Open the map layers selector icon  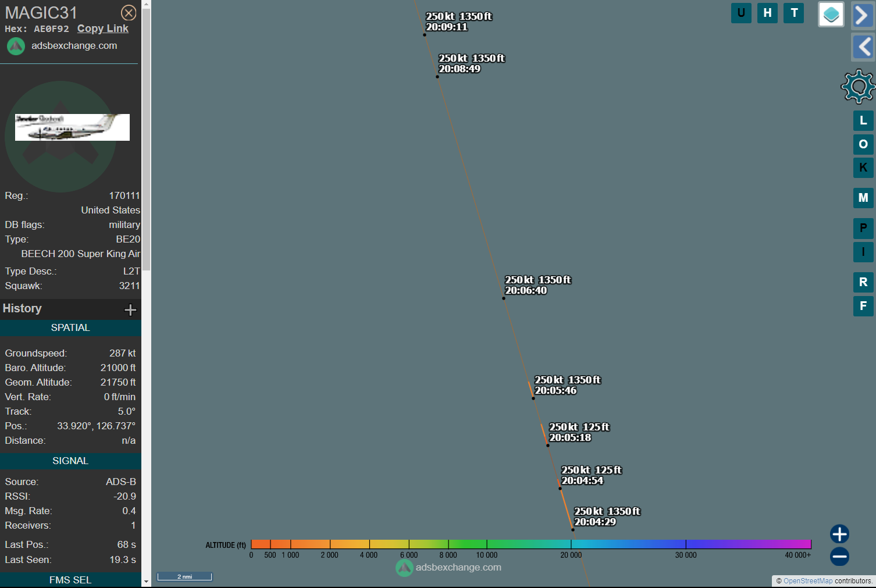(831, 14)
